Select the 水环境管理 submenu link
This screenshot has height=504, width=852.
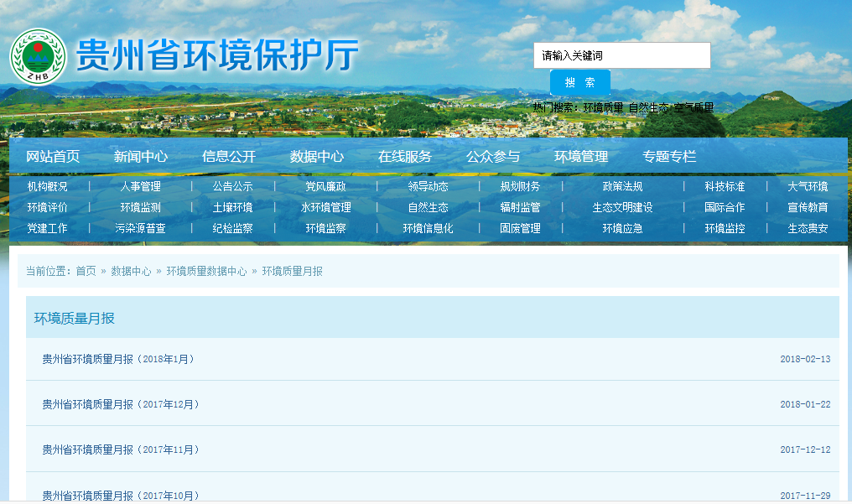click(x=325, y=207)
